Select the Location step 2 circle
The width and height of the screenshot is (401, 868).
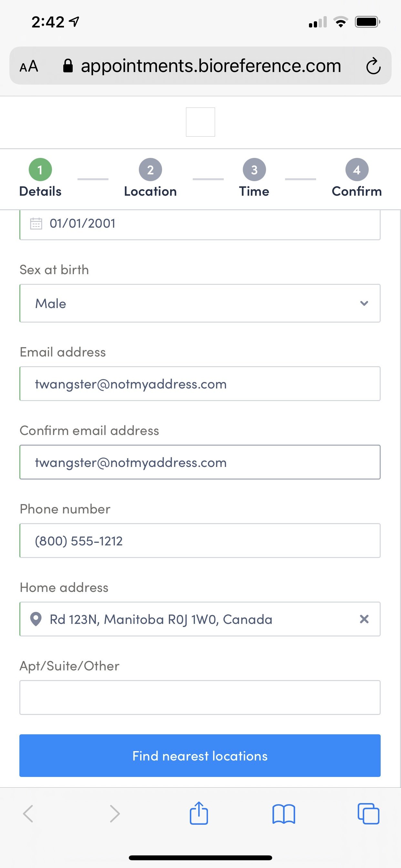(150, 170)
